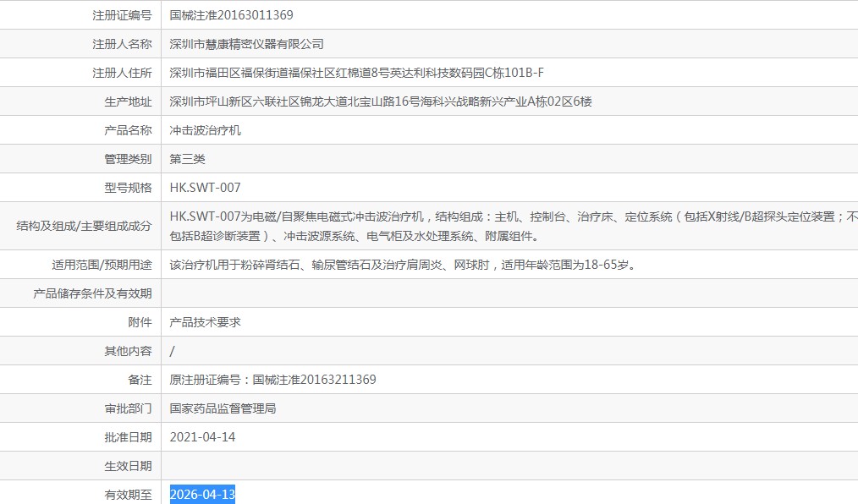Select the label 审批部门
The height and width of the screenshot is (504, 858).
(128, 408)
